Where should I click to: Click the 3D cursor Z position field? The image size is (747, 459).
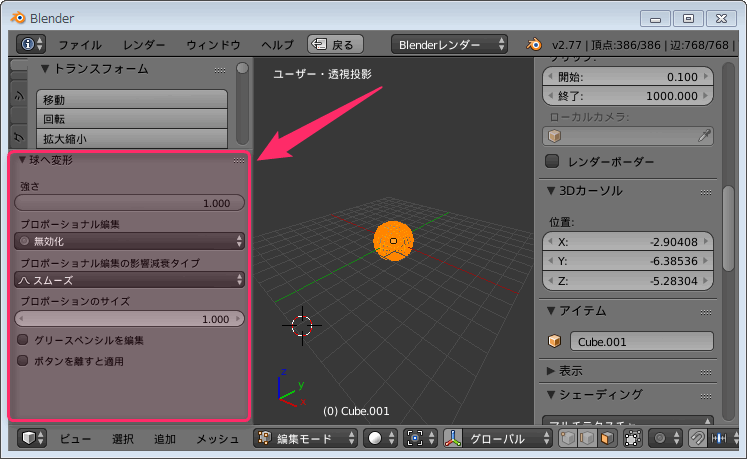click(628, 281)
